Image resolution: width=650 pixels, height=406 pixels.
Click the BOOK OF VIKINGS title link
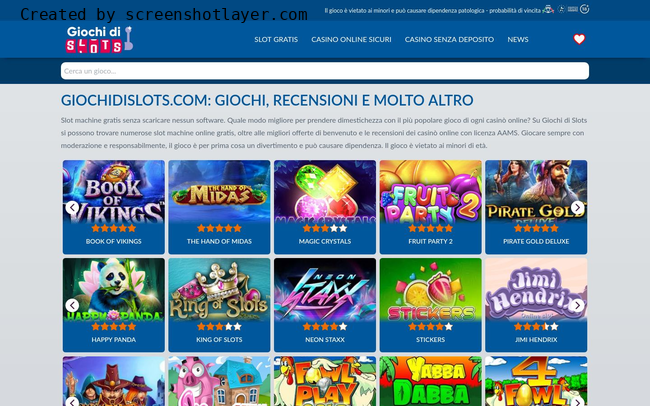click(x=114, y=241)
